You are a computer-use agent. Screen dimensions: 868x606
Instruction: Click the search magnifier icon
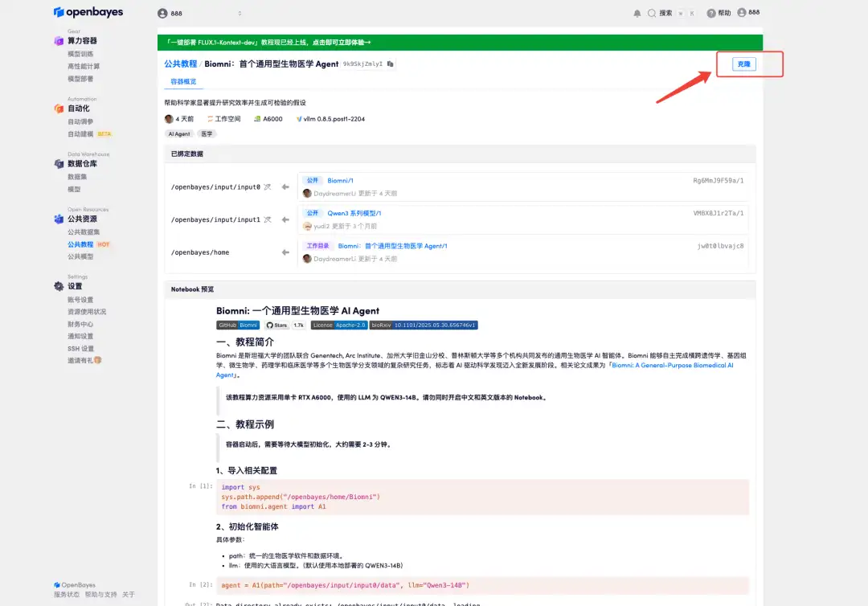[652, 14]
